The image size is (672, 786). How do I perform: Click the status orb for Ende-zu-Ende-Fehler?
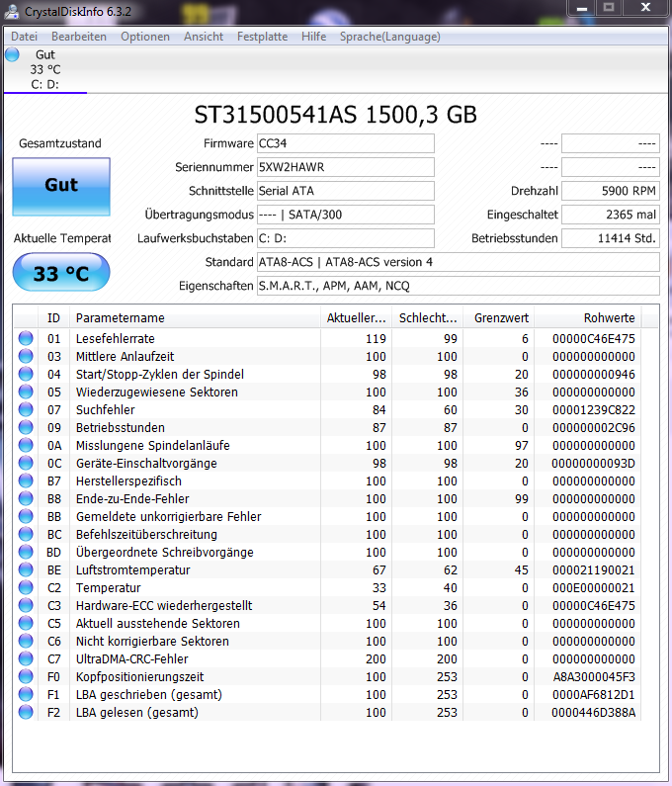click(x=26, y=498)
